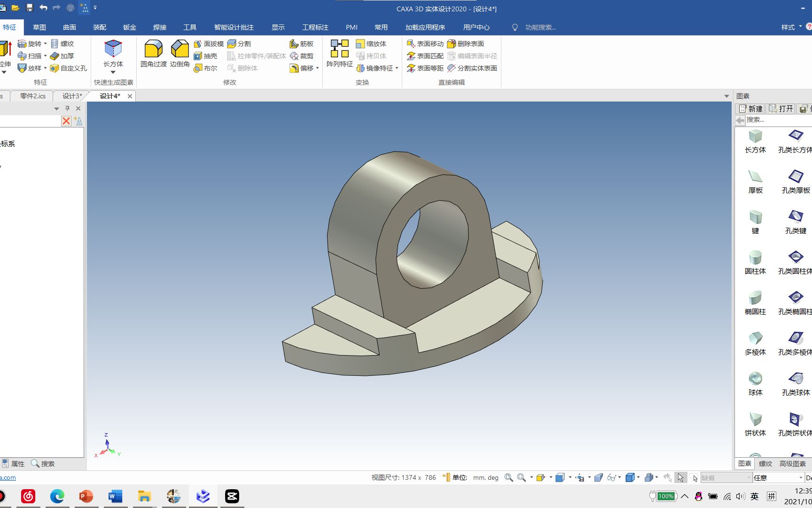The width and height of the screenshot is (812, 508).
Task: Close the 设计4* document tab
Action: pos(130,96)
